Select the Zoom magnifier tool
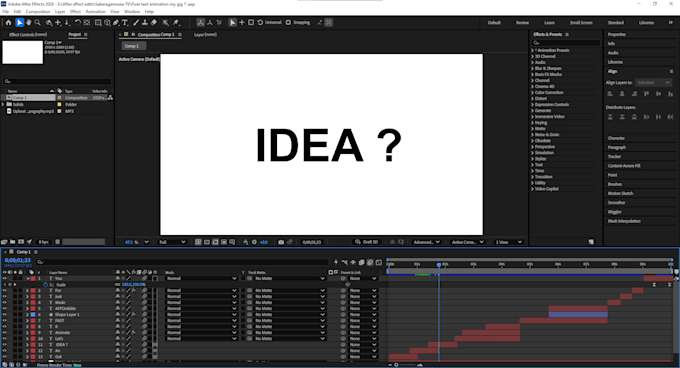Screen dimensions: 680x368 (x=38, y=23)
